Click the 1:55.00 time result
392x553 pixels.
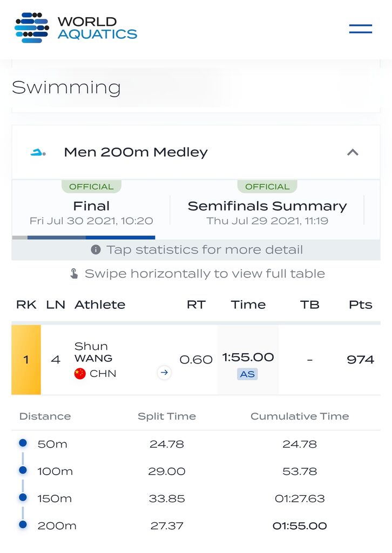tap(248, 357)
